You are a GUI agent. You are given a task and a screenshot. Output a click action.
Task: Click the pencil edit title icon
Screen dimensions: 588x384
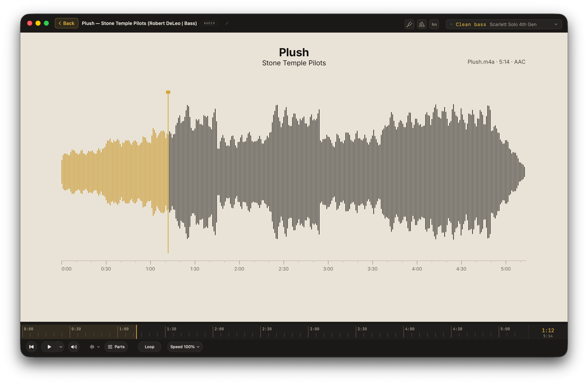click(x=227, y=23)
